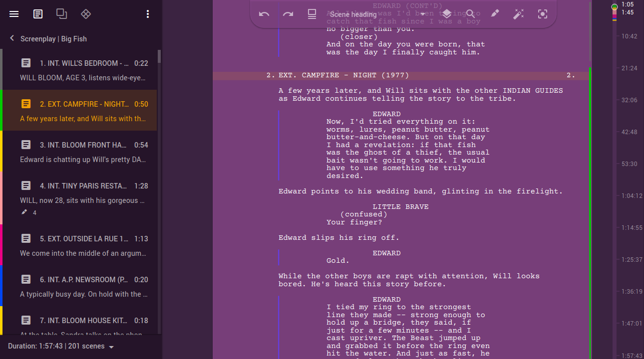This screenshot has width=644, height=359.
Task: Select scene 2. EXT. CAMPFIRE - NIGHT
Action: coord(78,110)
